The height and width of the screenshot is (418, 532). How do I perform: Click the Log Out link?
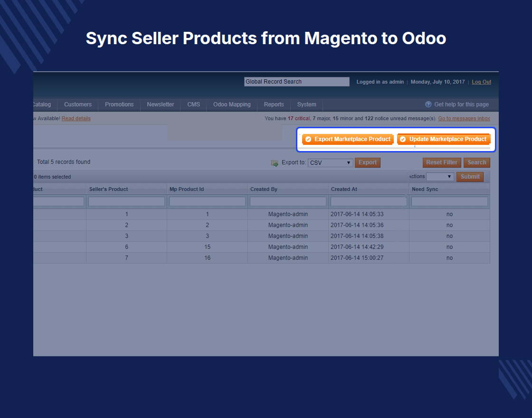click(482, 82)
